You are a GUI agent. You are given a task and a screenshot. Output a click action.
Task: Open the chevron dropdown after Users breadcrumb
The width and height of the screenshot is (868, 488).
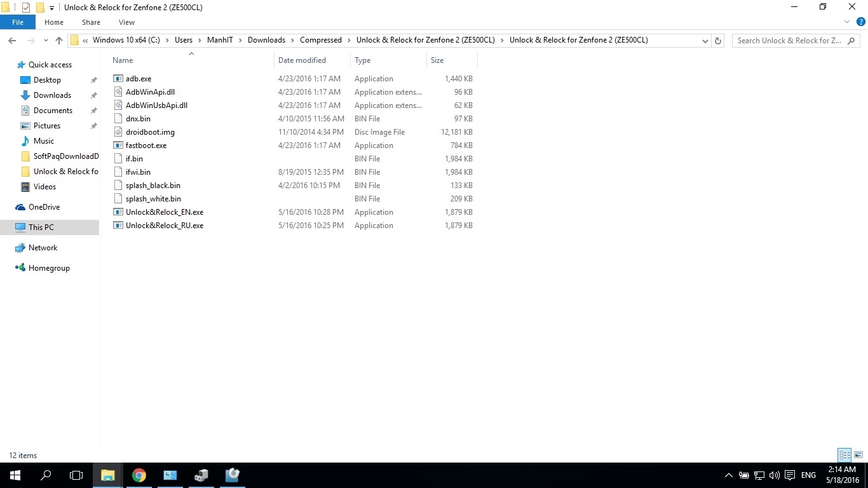(200, 40)
